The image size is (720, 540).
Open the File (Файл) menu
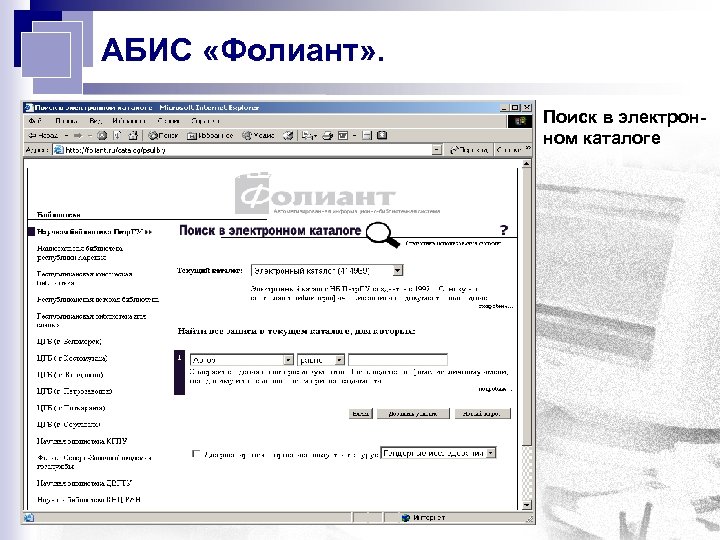pos(35,121)
